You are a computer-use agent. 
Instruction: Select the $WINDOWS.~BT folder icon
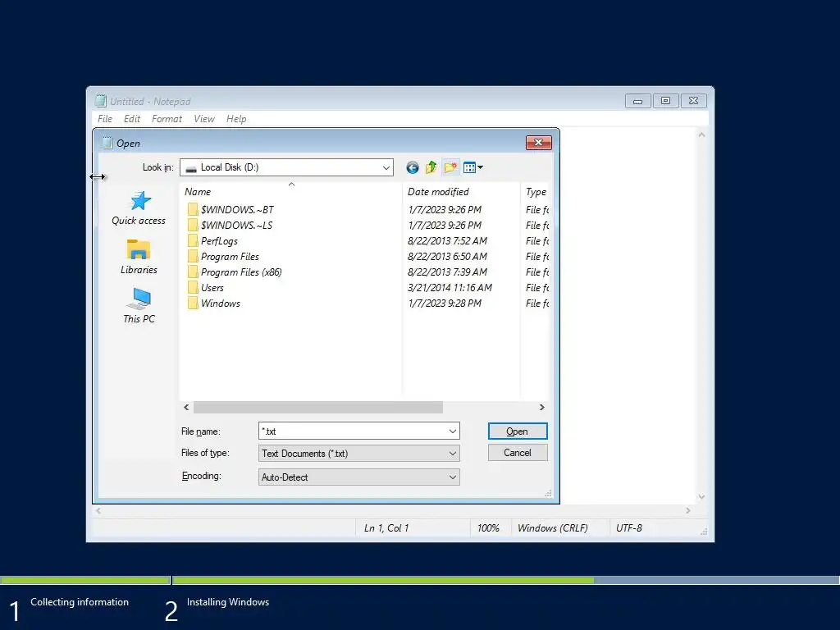coord(193,209)
